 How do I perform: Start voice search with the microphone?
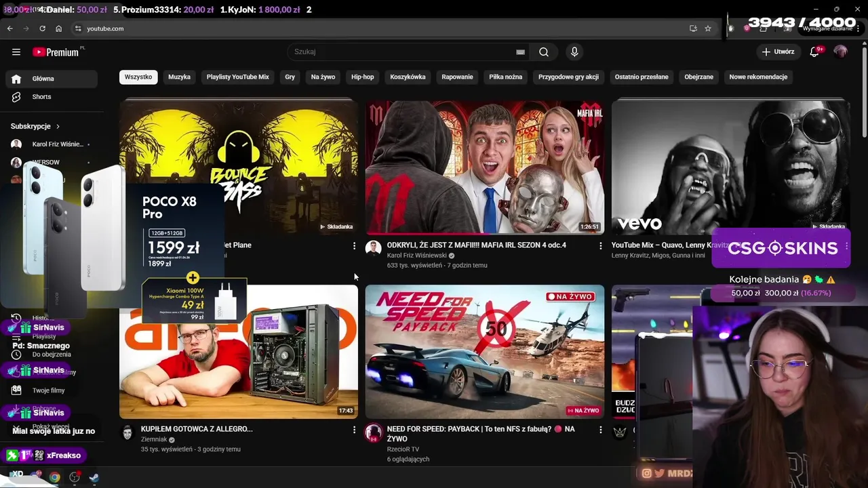point(574,52)
